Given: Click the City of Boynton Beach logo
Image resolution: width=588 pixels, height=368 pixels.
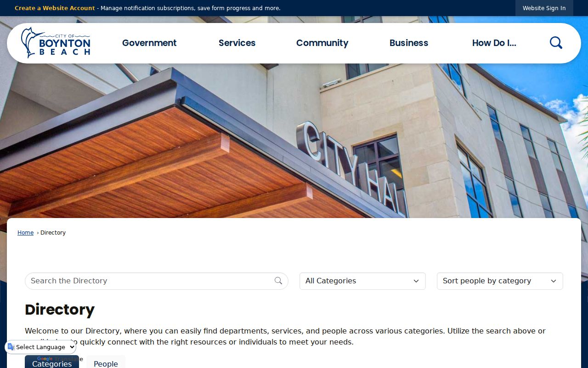Looking at the screenshot, I should click(x=56, y=42).
